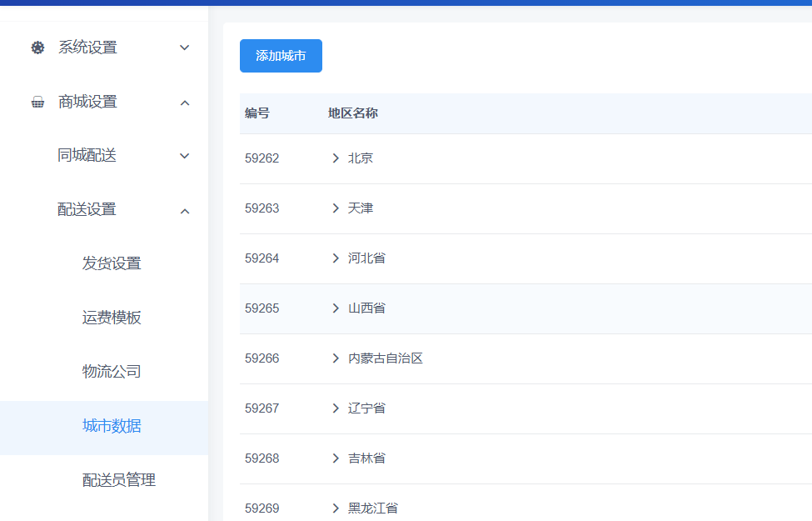Click the ID cell 59264
Viewport: 812px width, 521px height.
262,258
